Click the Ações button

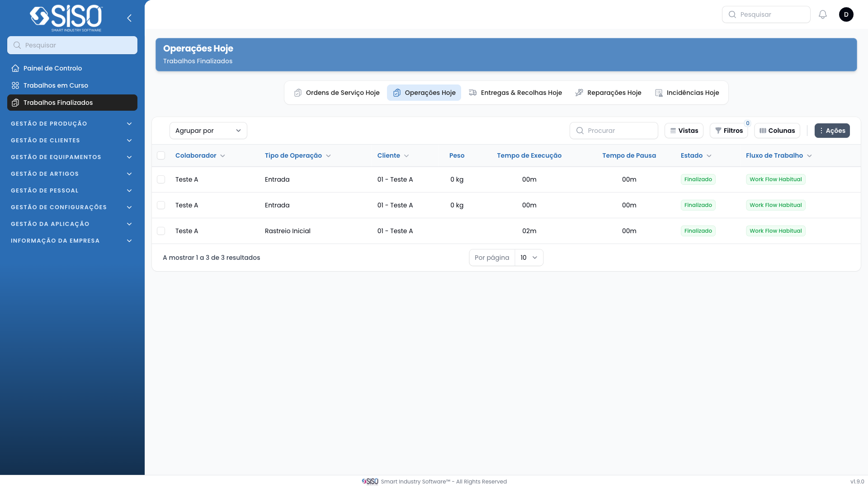[832, 131]
